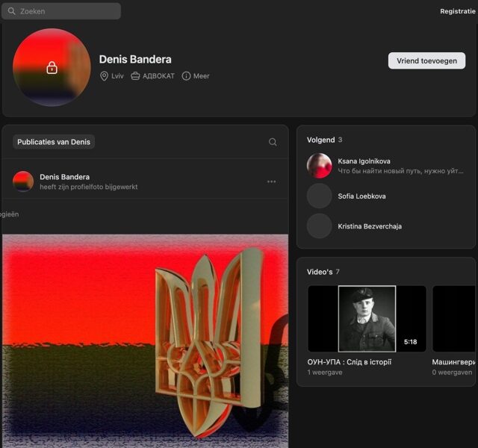Click into the Zoeken search field
Image resolution: width=478 pixels, height=448 pixels.
[x=61, y=11]
